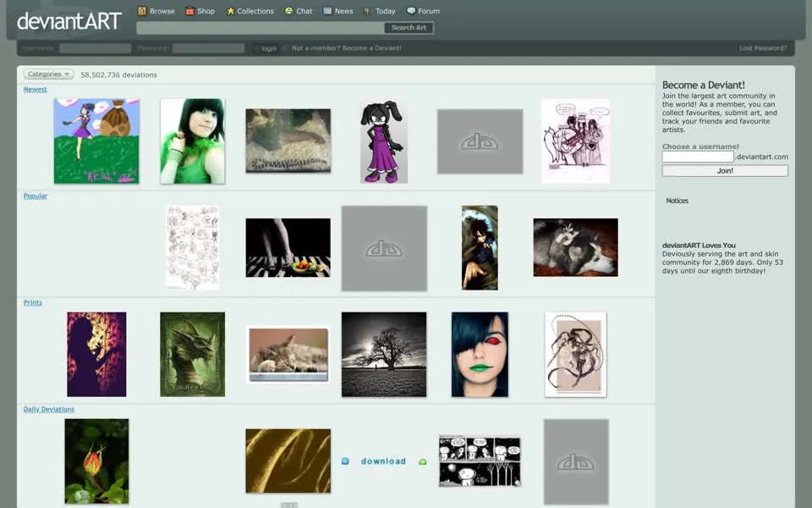Open the black-and-white tree print
Screen dimensions: 812x508
coord(384,355)
